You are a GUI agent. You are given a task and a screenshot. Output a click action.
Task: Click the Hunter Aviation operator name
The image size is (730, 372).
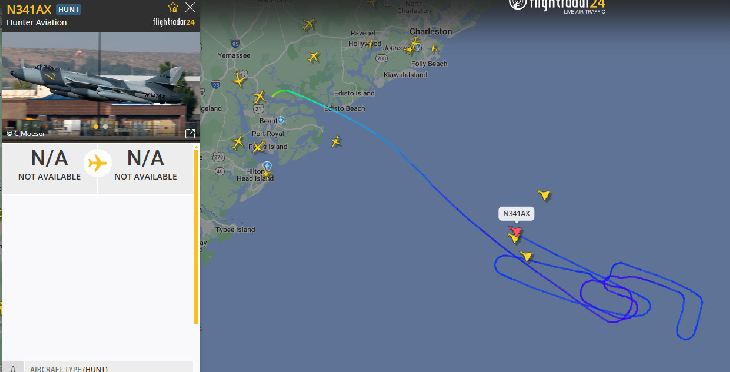[x=37, y=22]
